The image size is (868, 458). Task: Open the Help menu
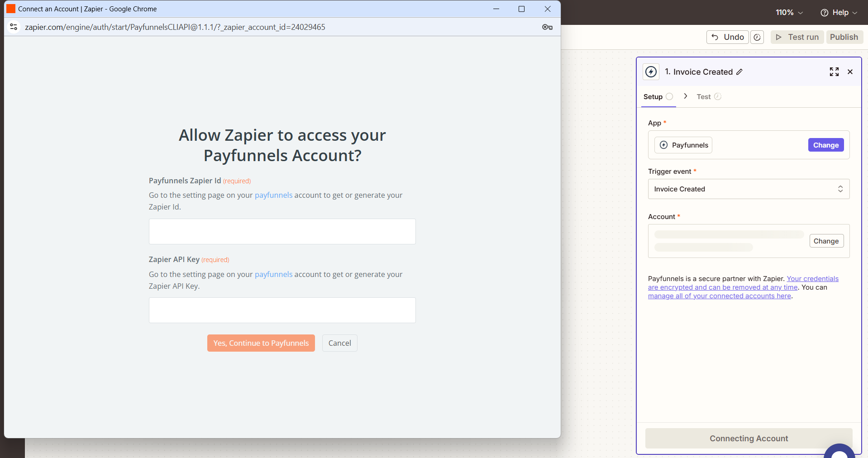click(x=839, y=13)
